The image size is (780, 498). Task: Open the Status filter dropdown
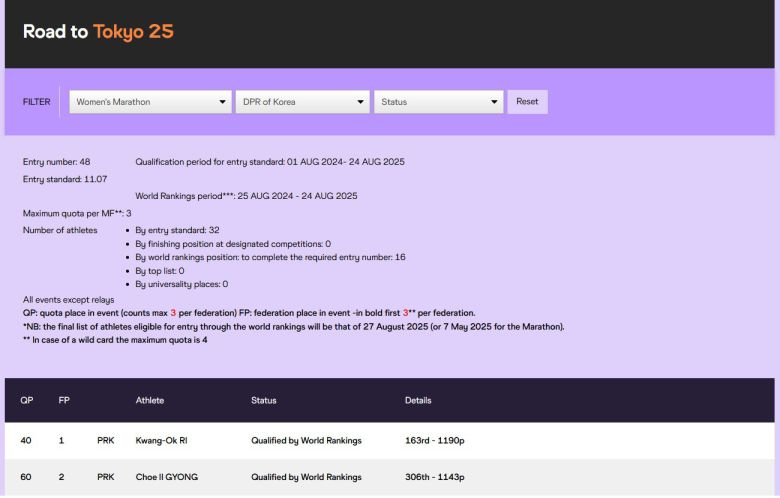(438, 102)
